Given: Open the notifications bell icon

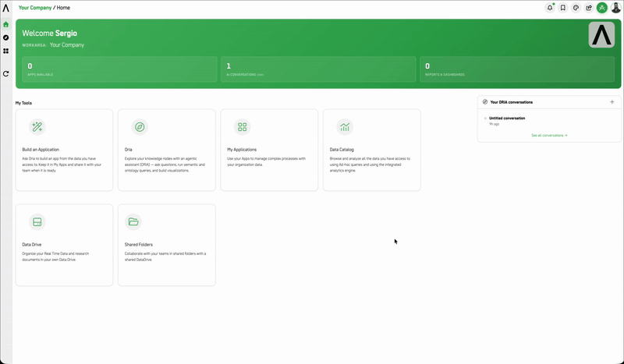Looking at the screenshot, I should pyautogui.click(x=550, y=8).
